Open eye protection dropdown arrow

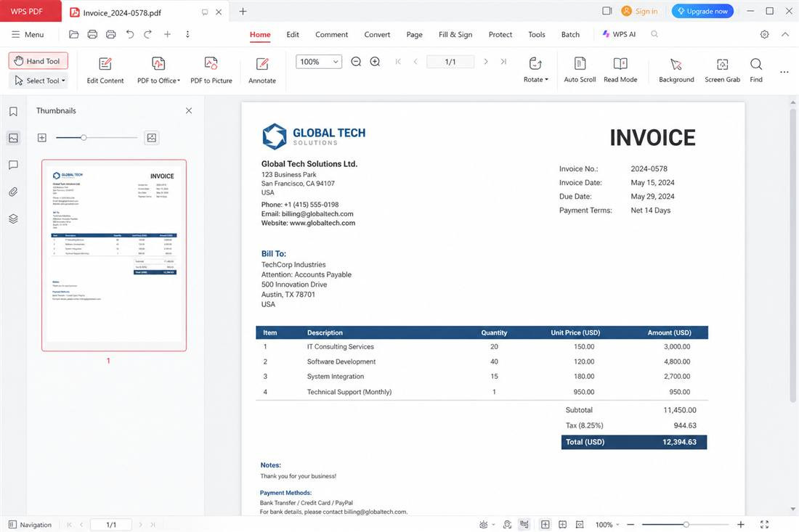click(x=493, y=525)
